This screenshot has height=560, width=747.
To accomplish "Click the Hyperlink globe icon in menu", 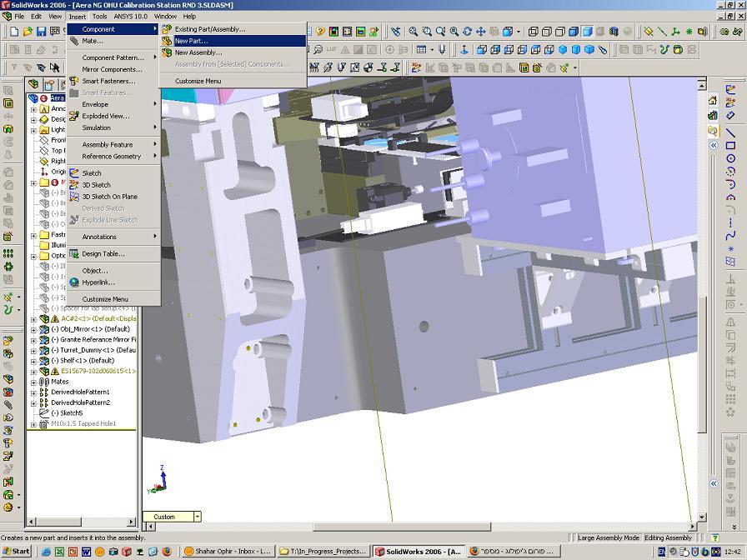I will point(74,282).
